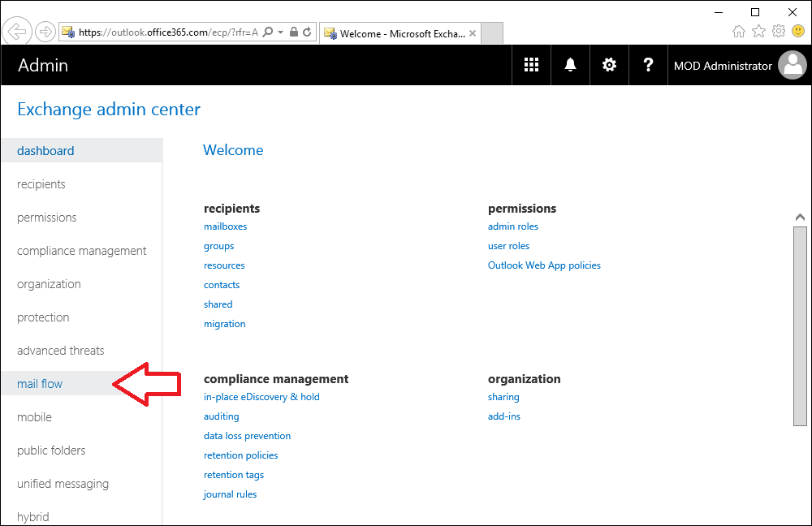
Task: Click the Admin header title
Action: click(x=43, y=65)
